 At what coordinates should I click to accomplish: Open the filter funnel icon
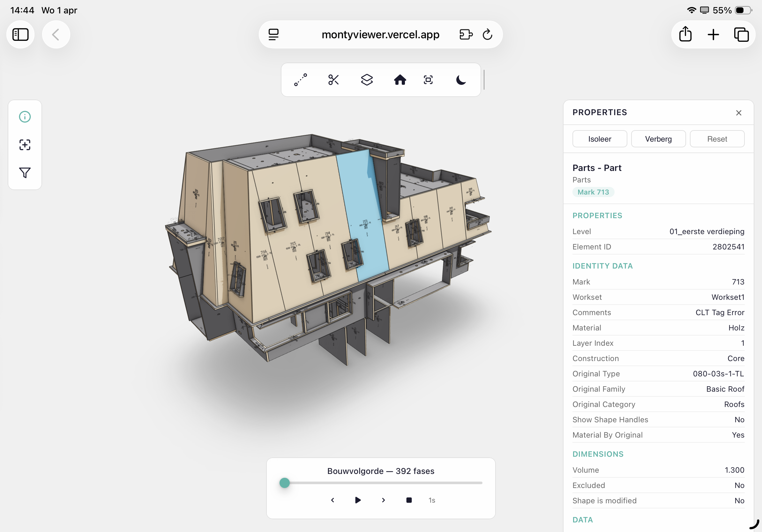pyautogui.click(x=25, y=173)
